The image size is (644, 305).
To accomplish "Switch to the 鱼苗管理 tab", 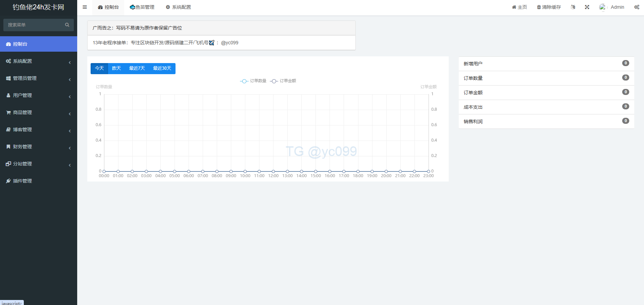I will pos(142,7).
